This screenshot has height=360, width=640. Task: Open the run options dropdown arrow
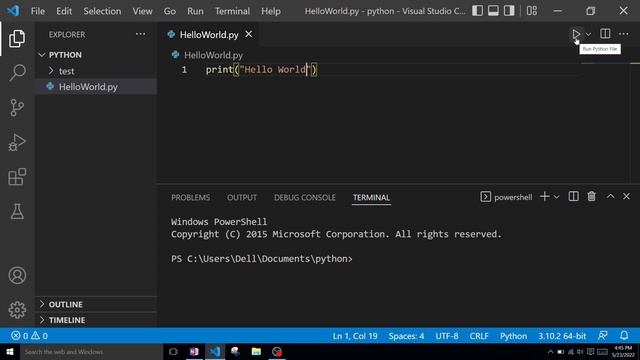(588, 34)
